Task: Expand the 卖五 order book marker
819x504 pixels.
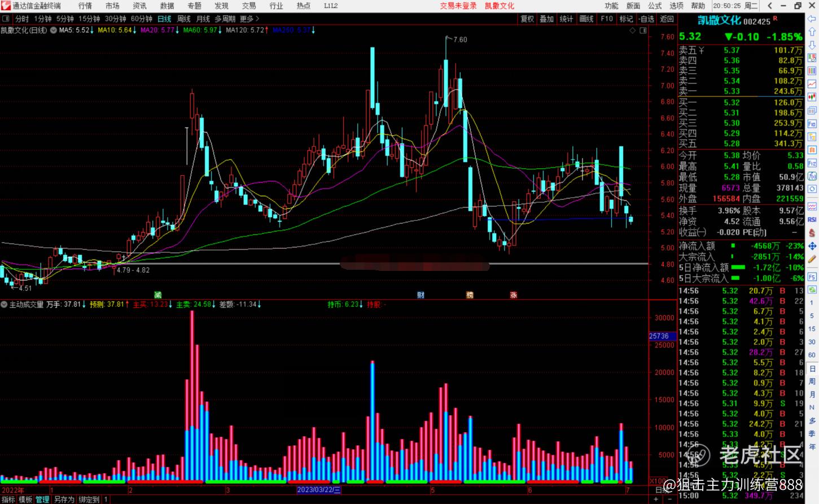Action: (702, 50)
